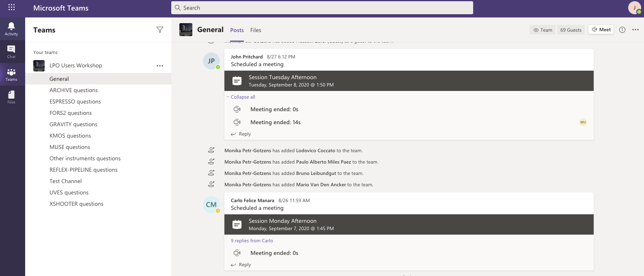
Task: Click the calendar icon for Session Monday Afternoon
Action: pyautogui.click(x=237, y=224)
